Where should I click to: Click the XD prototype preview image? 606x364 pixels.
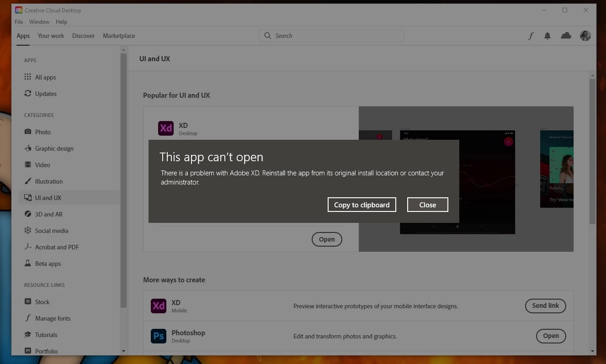(457, 182)
